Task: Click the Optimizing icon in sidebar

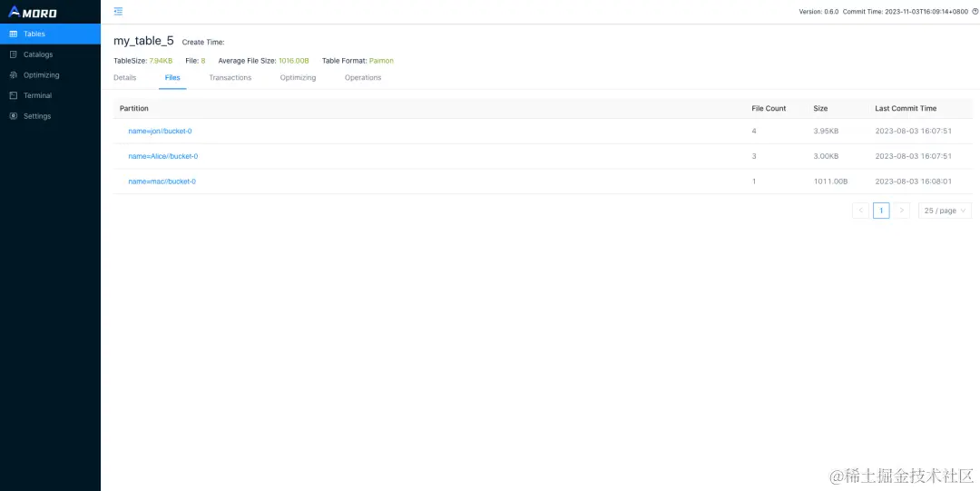Action: coord(13,75)
